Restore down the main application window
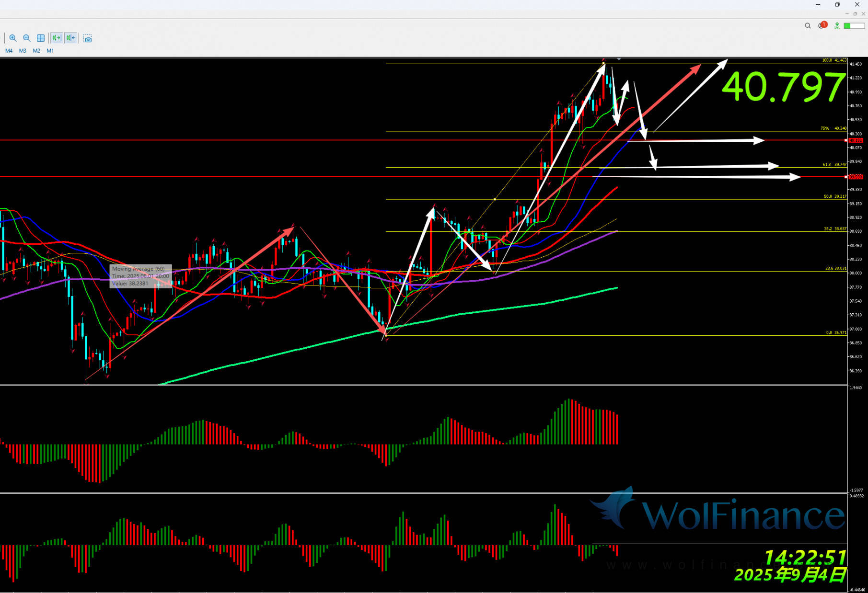Viewport: 868px width, 593px height. (x=837, y=4)
